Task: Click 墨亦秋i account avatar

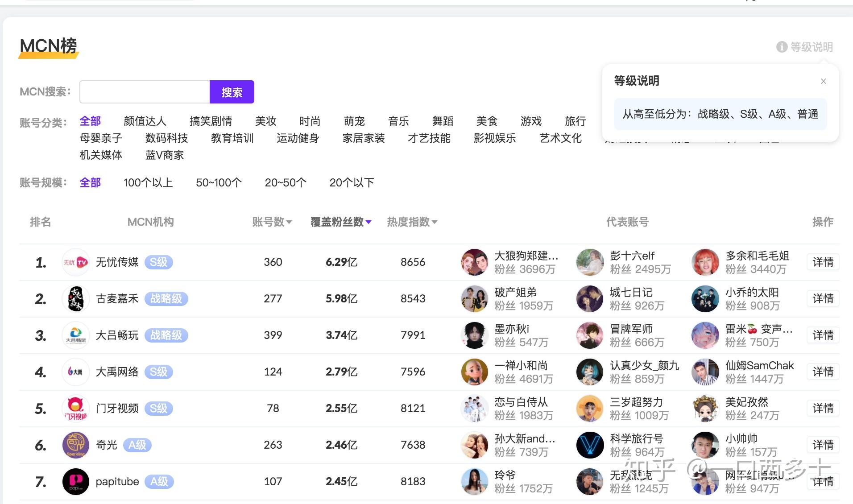Action: pos(474,335)
